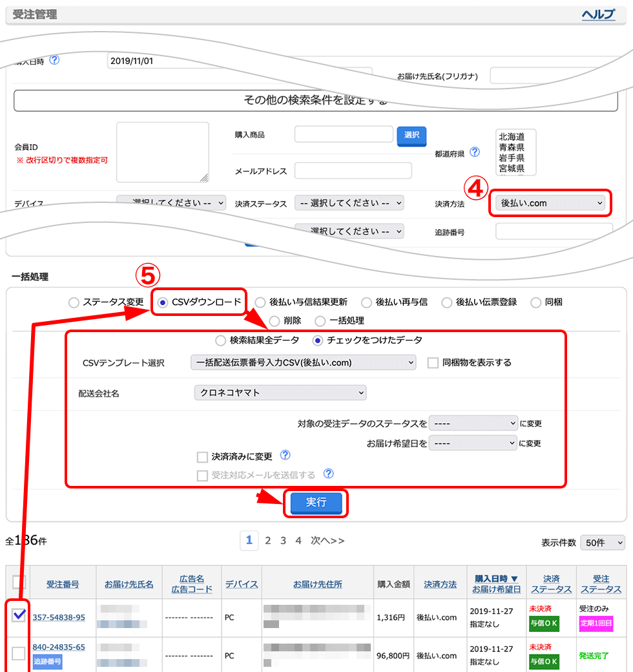Sort by お届け希望日 column header
Screen dimensions: 633x672
pyautogui.click(x=496, y=590)
